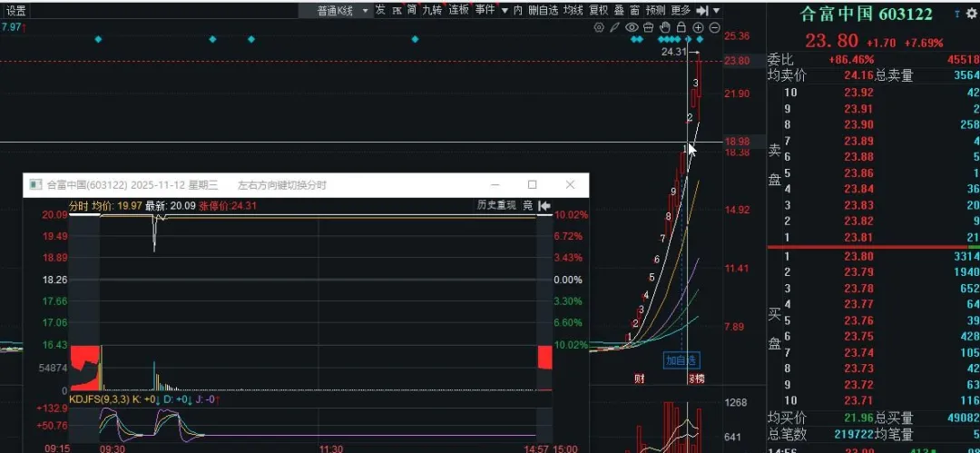The height and width of the screenshot is (453, 980).
Task: Click 删自选 to remove from watchlist
Action: [x=544, y=10]
